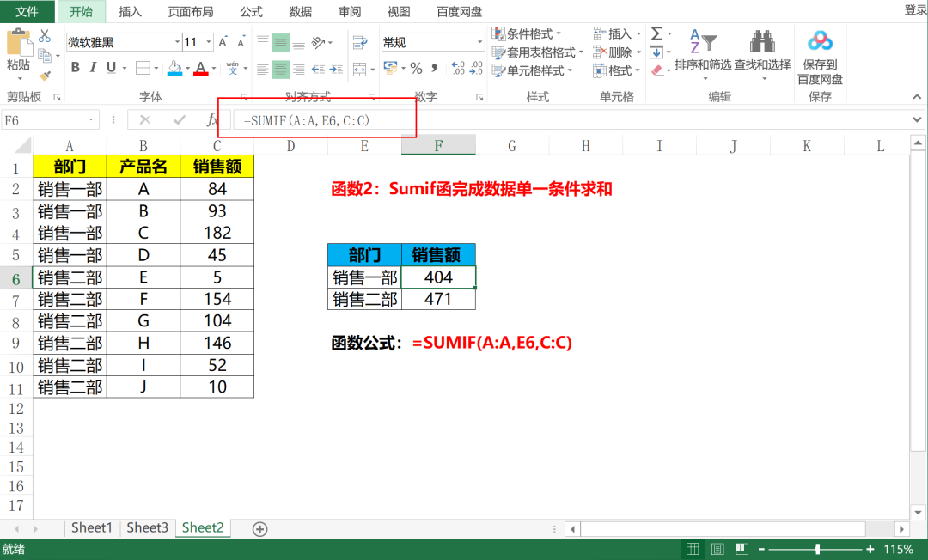This screenshot has width=928, height=560.
Task: Open Conditional Formatting (条件格式) menu
Action: pos(526,33)
